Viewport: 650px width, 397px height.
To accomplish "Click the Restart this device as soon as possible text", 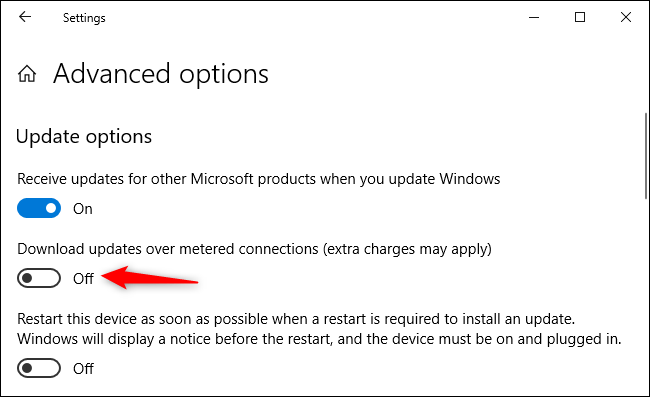I will pyautogui.click(x=296, y=319).
